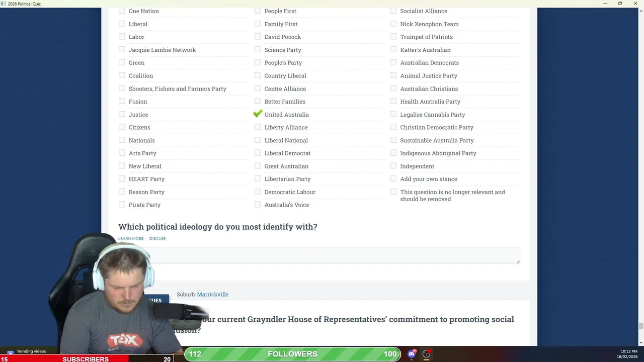Tick the Nick Xenophon Team checkbox
644x362 pixels.
point(393,24)
